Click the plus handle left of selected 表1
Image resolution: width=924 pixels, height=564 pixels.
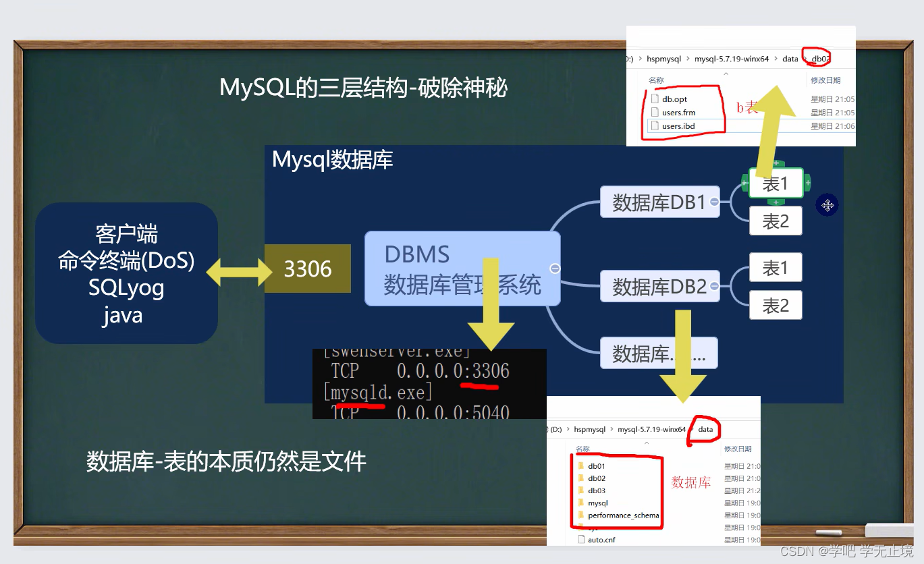point(745,182)
